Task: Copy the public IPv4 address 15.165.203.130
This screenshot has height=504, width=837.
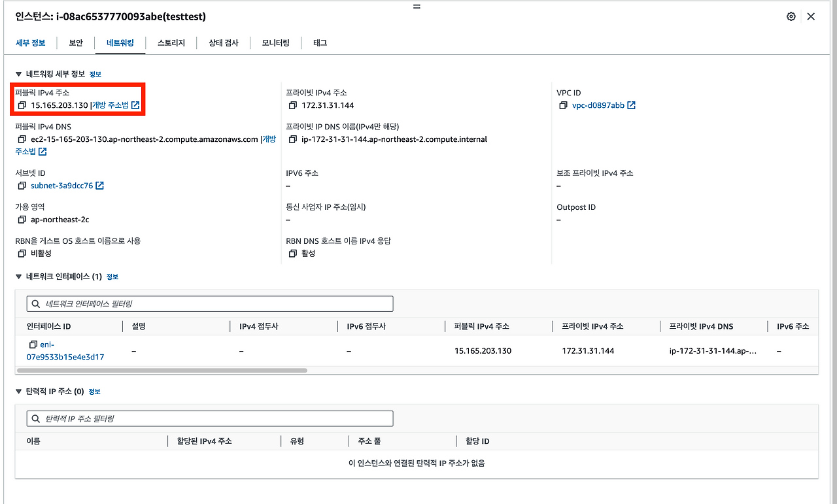Action: [22, 105]
